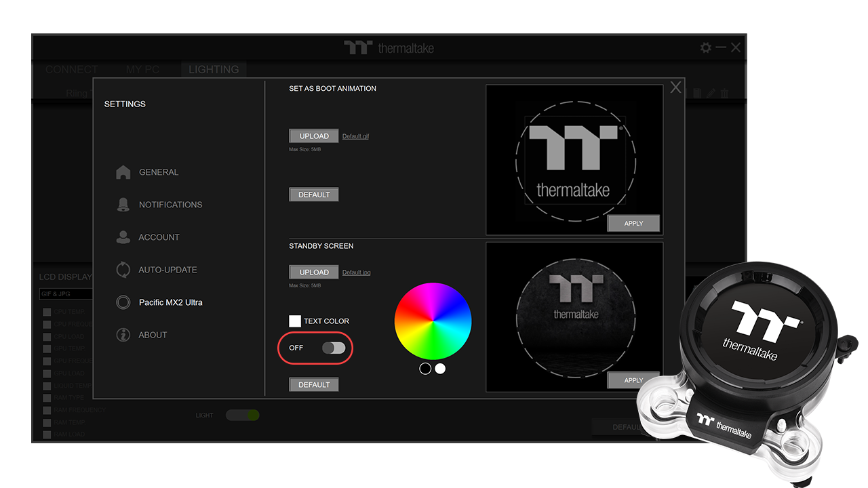Switch to the LIGHTING tab
Screen dimensions: 868x488
(x=214, y=69)
